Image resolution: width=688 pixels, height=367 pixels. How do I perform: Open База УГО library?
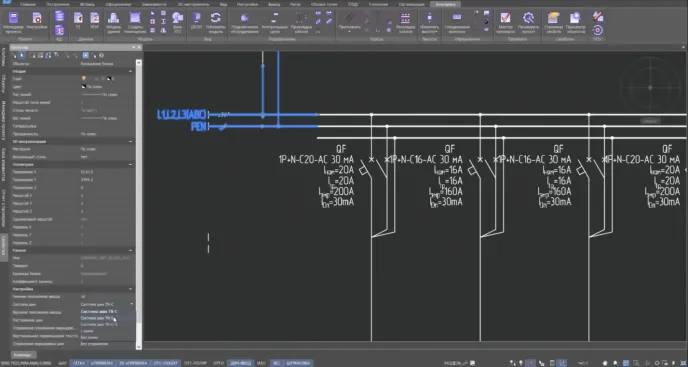click(177, 22)
